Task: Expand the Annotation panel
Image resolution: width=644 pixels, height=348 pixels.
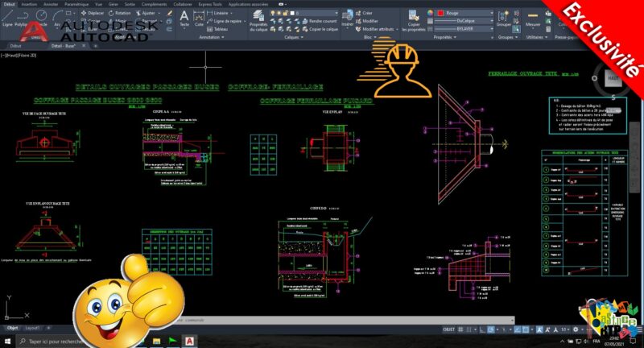Action: click(212, 37)
